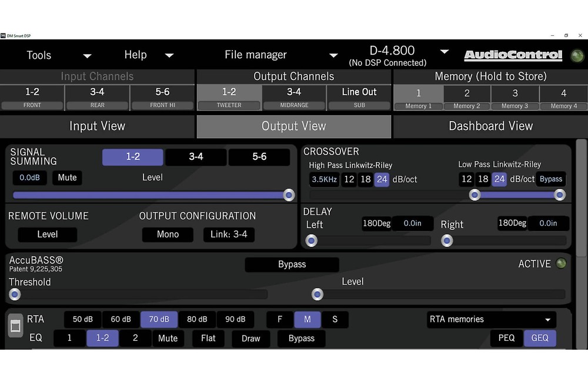Viewport: 588px width, 382px height.
Task: Click the Link: 3-4 button
Action: (x=229, y=234)
